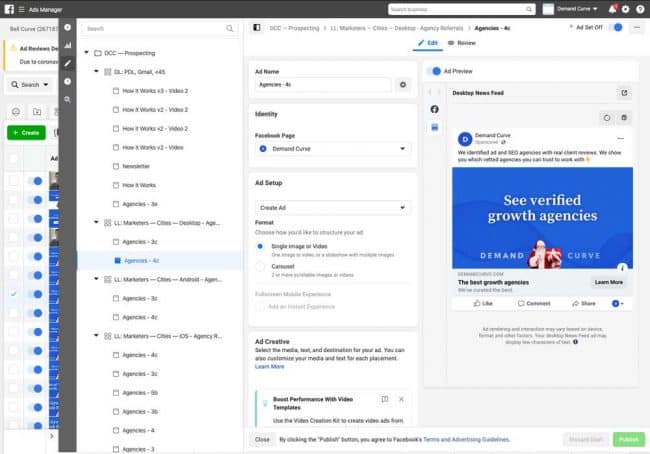Click the help question mark icon
This screenshot has height=454, width=650.
pos(640,8)
